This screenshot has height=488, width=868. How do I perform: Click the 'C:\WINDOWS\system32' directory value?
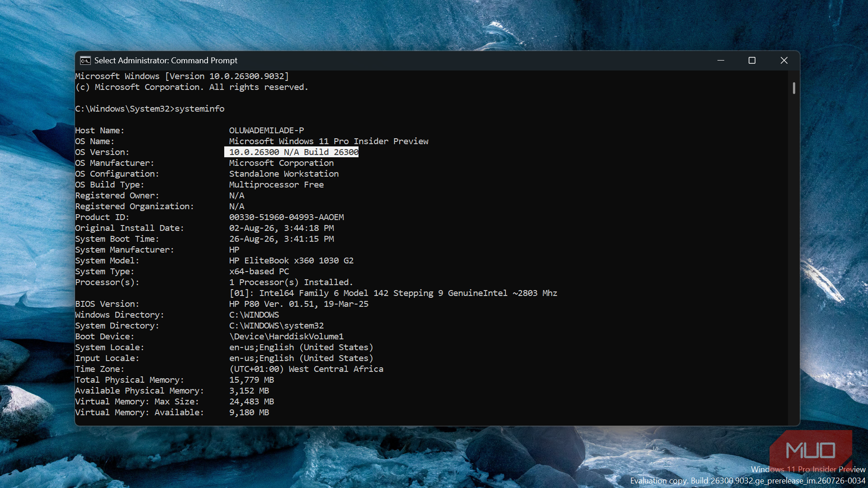pyautogui.click(x=276, y=326)
